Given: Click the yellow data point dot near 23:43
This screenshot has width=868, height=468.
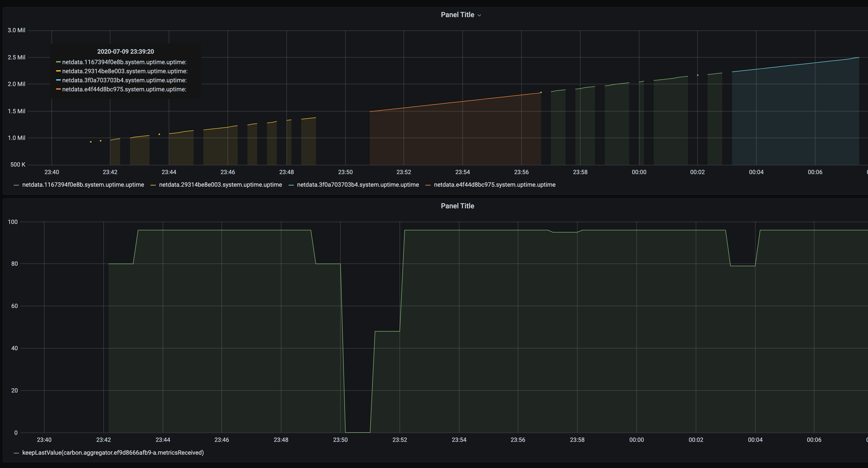Looking at the screenshot, I should (159, 134).
